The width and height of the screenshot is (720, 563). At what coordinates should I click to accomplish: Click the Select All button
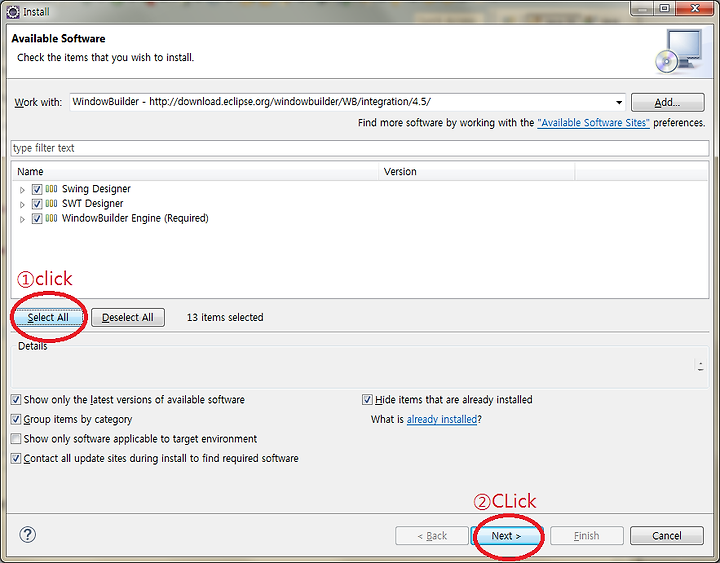tap(48, 317)
